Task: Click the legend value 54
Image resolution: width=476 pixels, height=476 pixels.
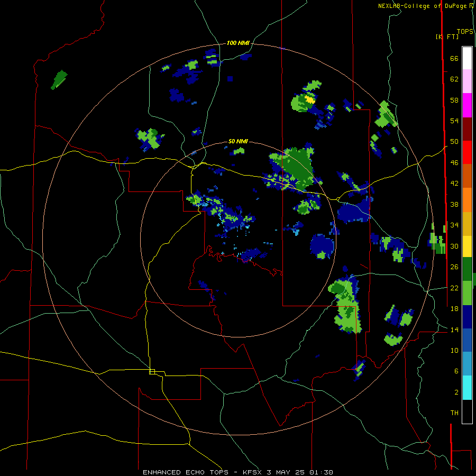Action: click(x=454, y=121)
